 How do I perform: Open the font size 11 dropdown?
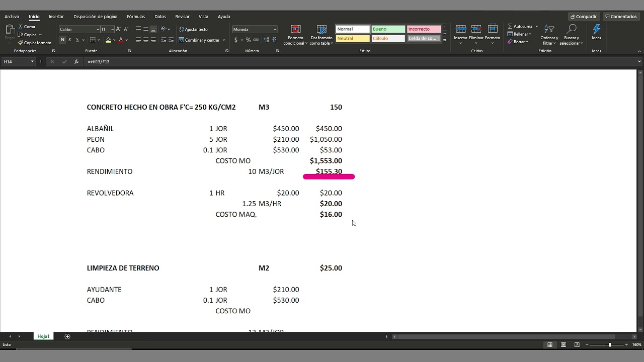click(x=112, y=29)
